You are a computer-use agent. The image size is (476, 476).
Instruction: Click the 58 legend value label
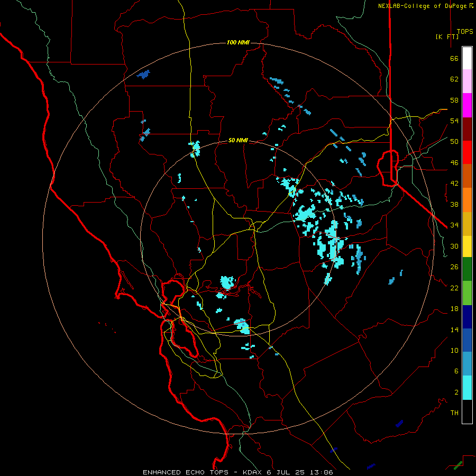click(454, 100)
